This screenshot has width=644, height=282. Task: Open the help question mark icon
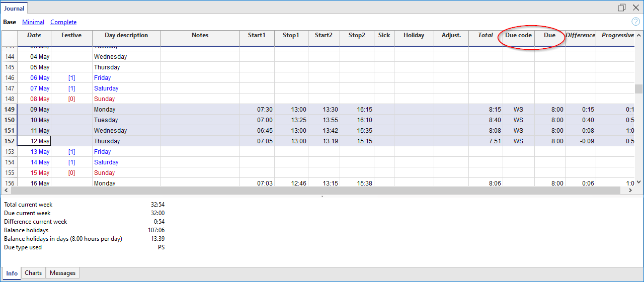click(x=635, y=22)
